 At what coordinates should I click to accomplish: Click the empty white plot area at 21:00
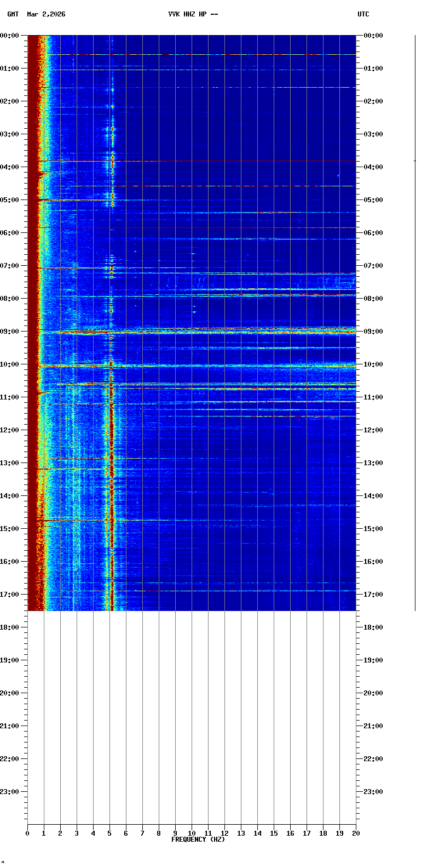tap(192, 726)
